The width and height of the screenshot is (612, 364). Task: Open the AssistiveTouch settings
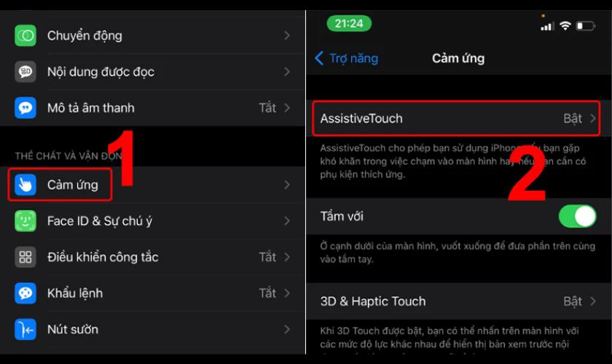456,118
